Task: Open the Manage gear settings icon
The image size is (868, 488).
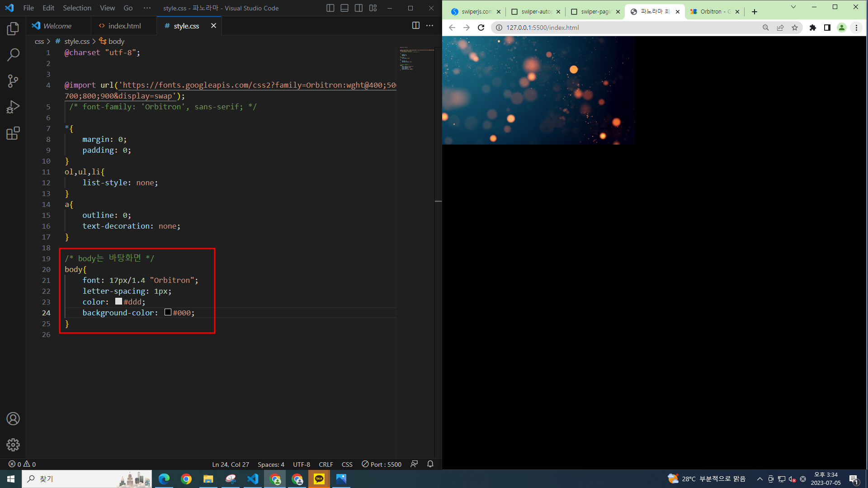Action: click(13, 445)
